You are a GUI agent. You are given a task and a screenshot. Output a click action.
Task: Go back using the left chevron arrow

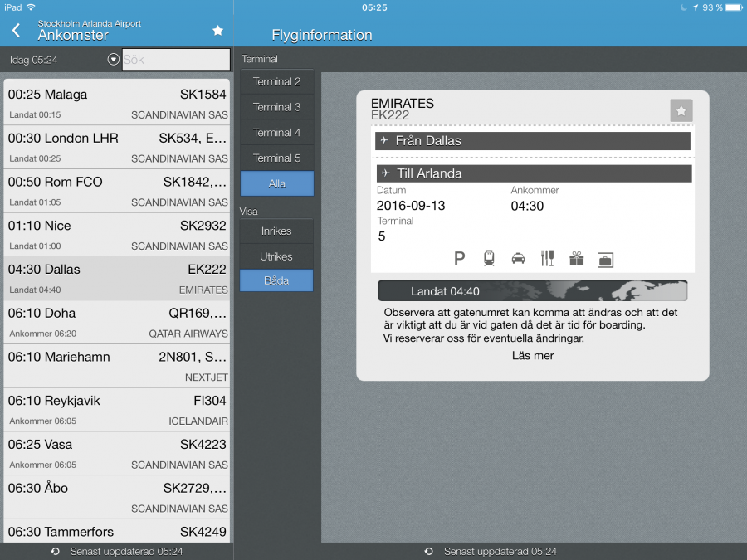(x=17, y=31)
